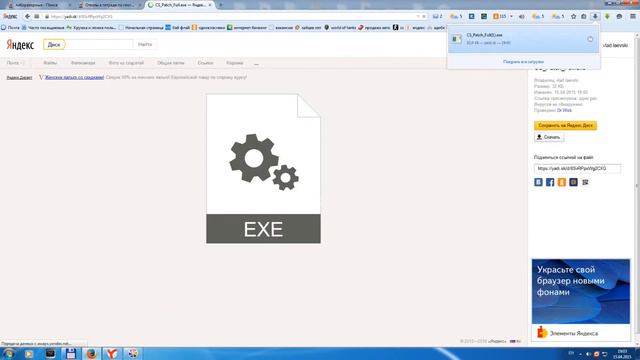Click the women's coat advertisement link
This screenshot has width=640, height=360.
pyautogui.click(x=74, y=77)
